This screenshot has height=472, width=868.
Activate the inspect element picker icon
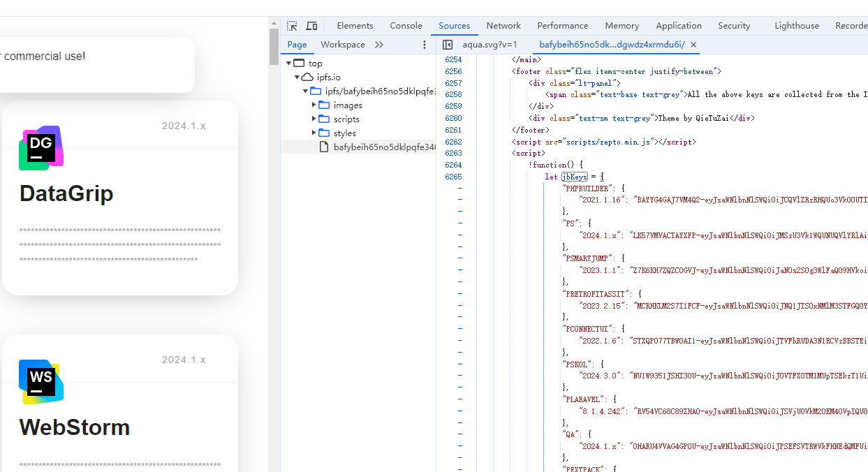pos(292,26)
